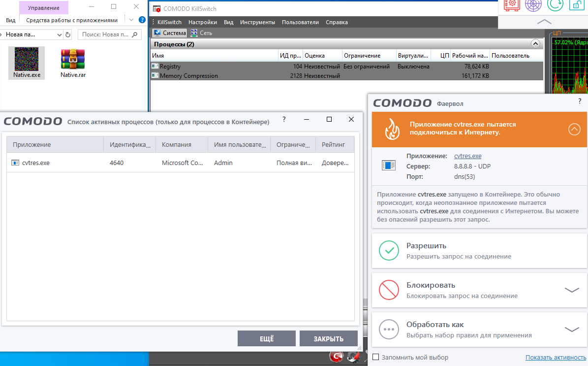Click the purple web radar icon
588x366 pixels.
(x=533, y=5)
